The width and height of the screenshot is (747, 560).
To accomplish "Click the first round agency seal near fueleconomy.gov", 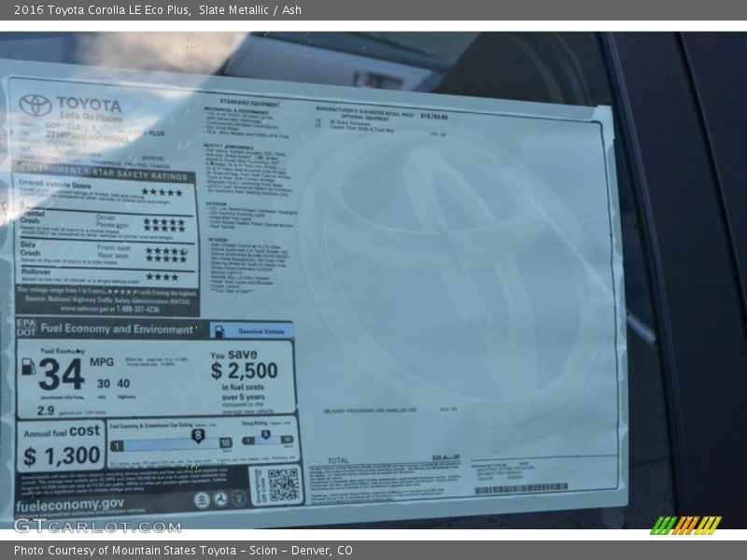I will tap(202, 499).
